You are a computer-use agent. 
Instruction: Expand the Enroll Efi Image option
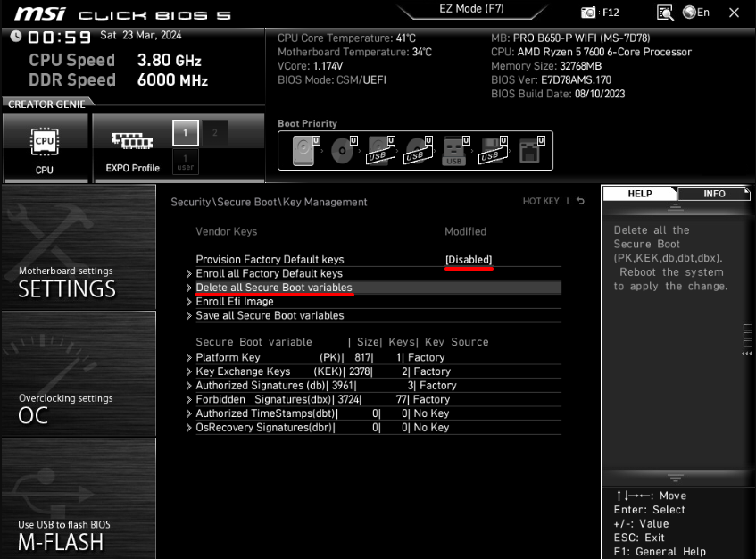pyautogui.click(x=235, y=302)
